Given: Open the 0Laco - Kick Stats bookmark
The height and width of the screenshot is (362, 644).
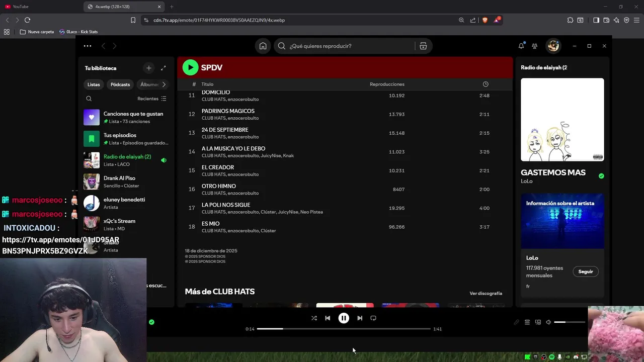Looking at the screenshot, I should (78, 32).
